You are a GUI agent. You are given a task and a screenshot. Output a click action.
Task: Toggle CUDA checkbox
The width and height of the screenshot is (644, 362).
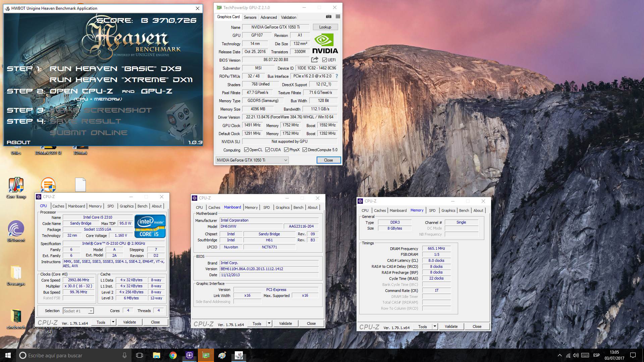(x=267, y=150)
